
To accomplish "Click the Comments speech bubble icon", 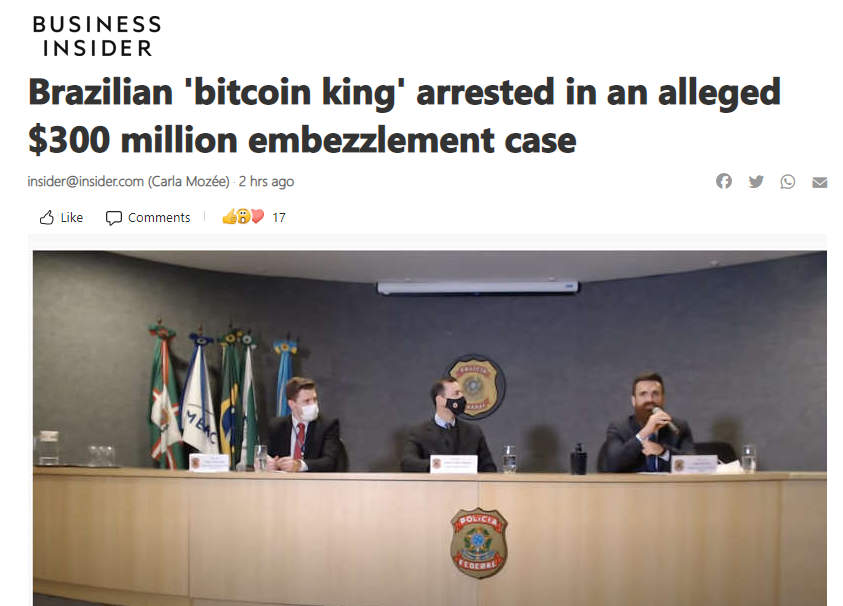I will pyautogui.click(x=113, y=218).
